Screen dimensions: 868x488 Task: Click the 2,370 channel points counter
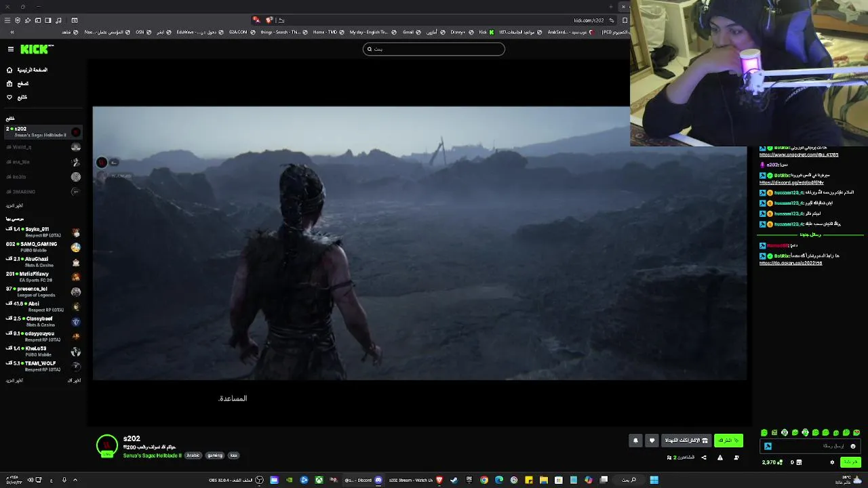point(772,462)
